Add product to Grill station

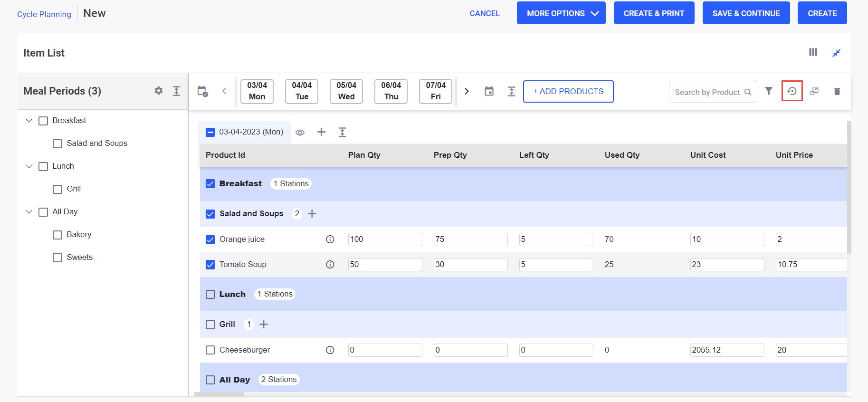click(x=264, y=324)
